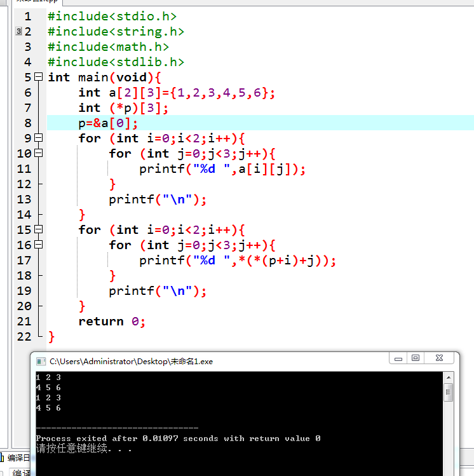Click the for (int j=0 statement on line 16

click(192, 245)
